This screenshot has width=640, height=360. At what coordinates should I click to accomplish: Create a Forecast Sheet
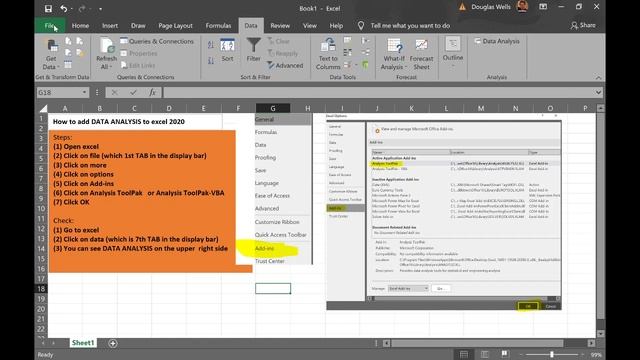coord(422,54)
